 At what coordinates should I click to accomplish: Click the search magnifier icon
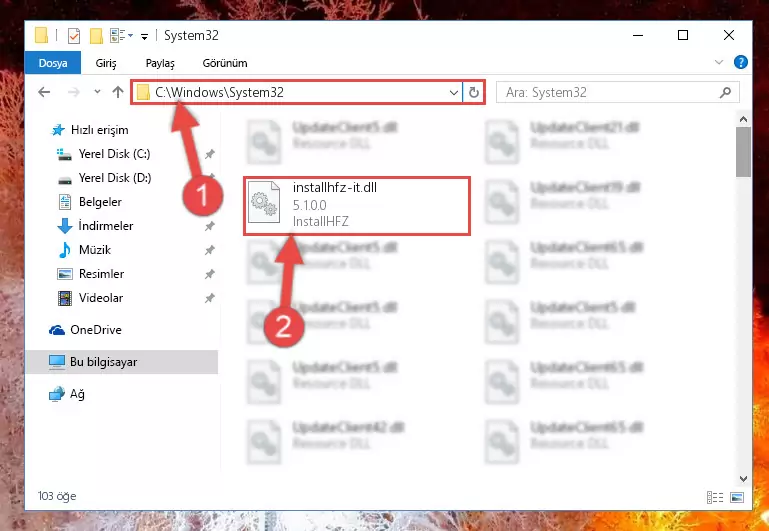725,92
